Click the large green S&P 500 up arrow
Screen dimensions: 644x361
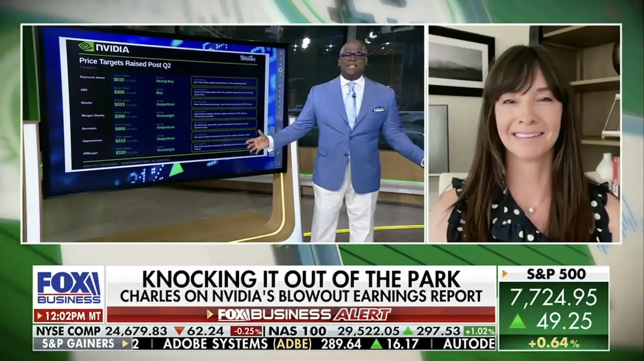(517, 321)
